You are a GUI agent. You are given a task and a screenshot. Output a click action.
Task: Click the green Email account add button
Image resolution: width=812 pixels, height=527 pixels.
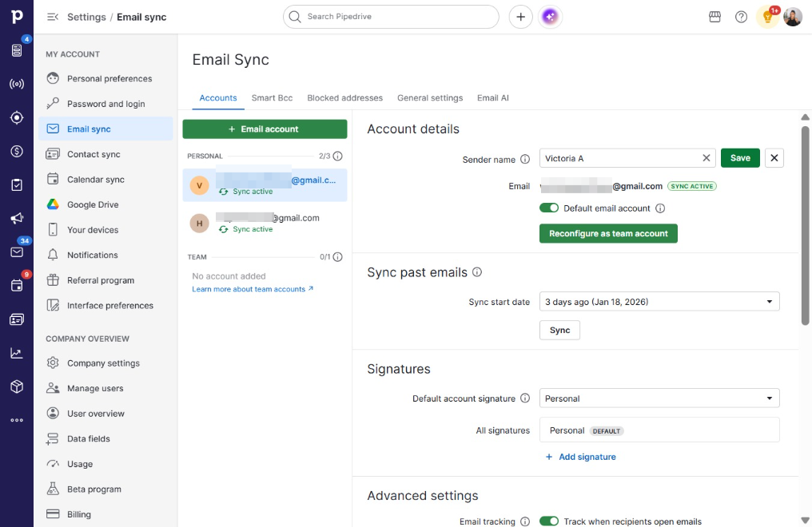pos(265,129)
